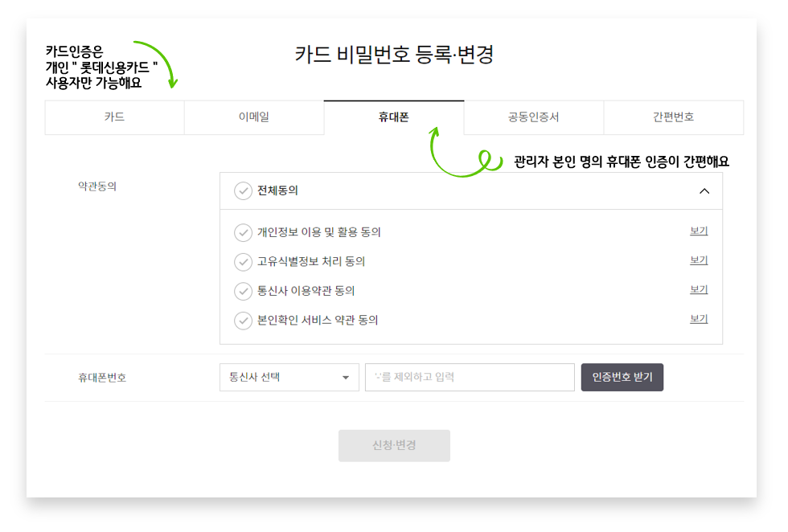Toggle 본인확인 서비스 약관 동의 check icon
This screenshot has height=532, width=788.
pyautogui.click(x=243, y=320)
